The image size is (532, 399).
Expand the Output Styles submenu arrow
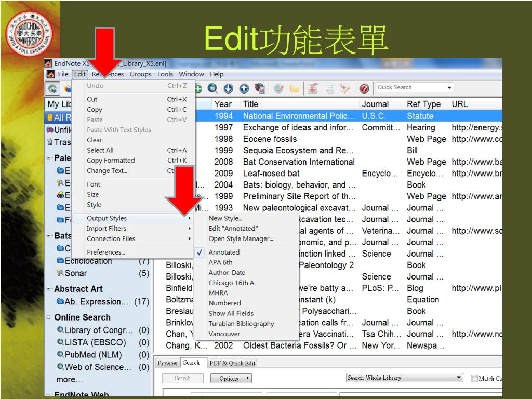tap(189, 218)
